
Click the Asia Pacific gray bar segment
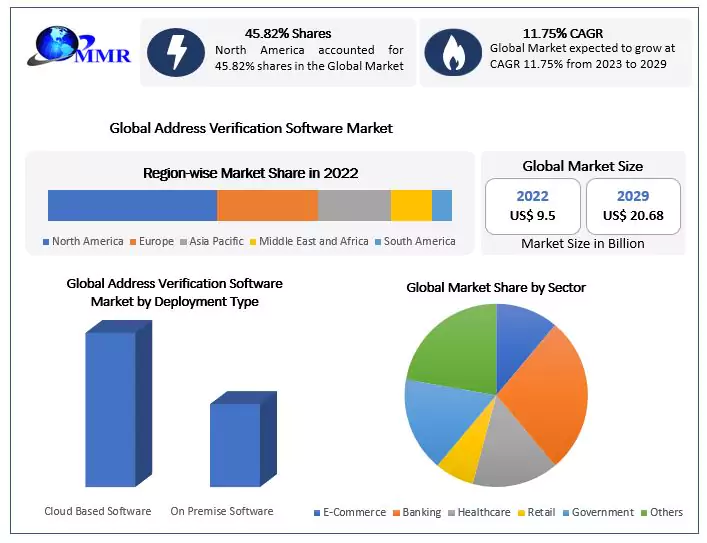(354, 205)
